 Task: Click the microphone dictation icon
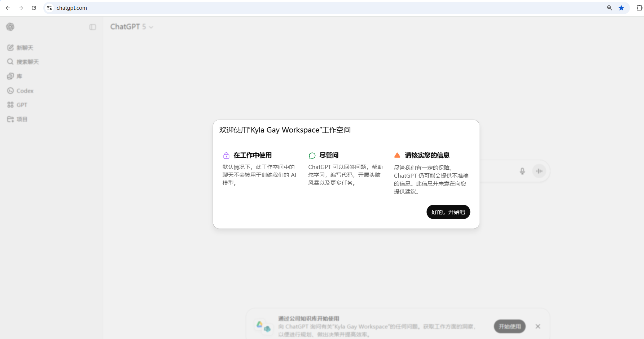[522, 171]
